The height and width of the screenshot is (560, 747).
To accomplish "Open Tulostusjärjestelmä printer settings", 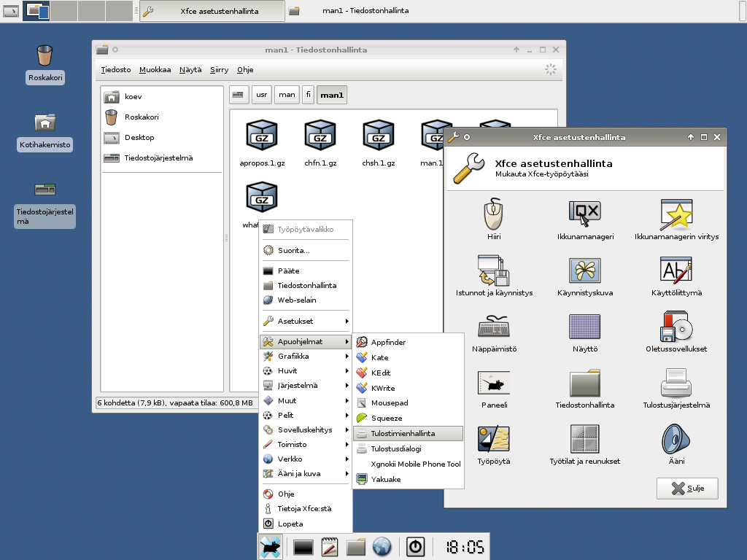I will pos(676,386).
